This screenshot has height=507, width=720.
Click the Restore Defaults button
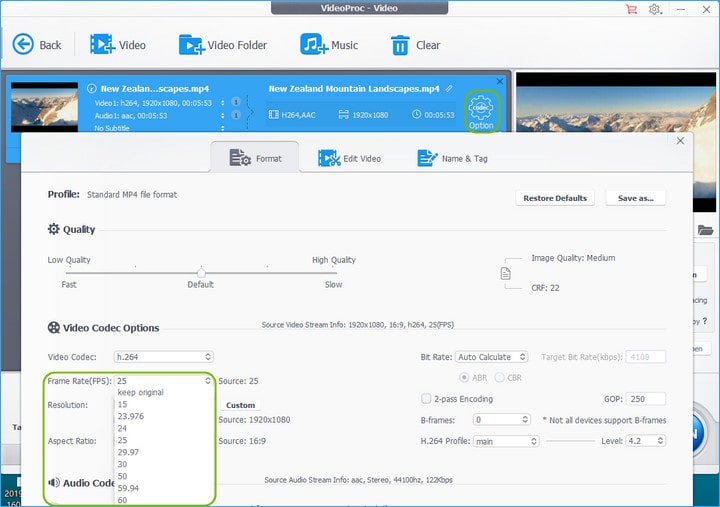(x=555, y=198)
